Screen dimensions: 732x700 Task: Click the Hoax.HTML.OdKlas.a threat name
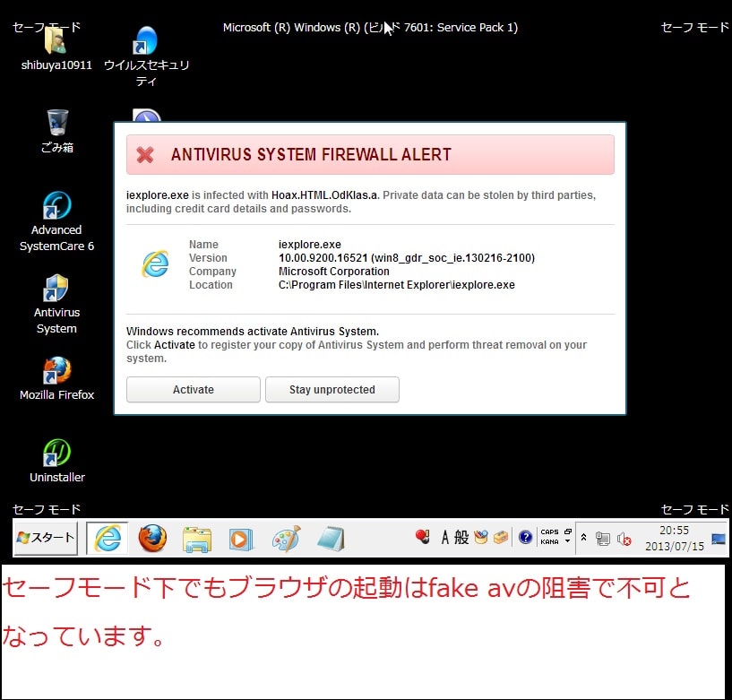(324, 195)
